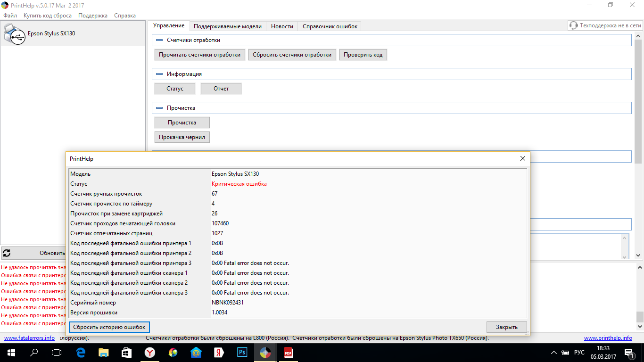Select the Счетчик ручных прочисток row label
The image size is (644, 362).
[106, 194]
